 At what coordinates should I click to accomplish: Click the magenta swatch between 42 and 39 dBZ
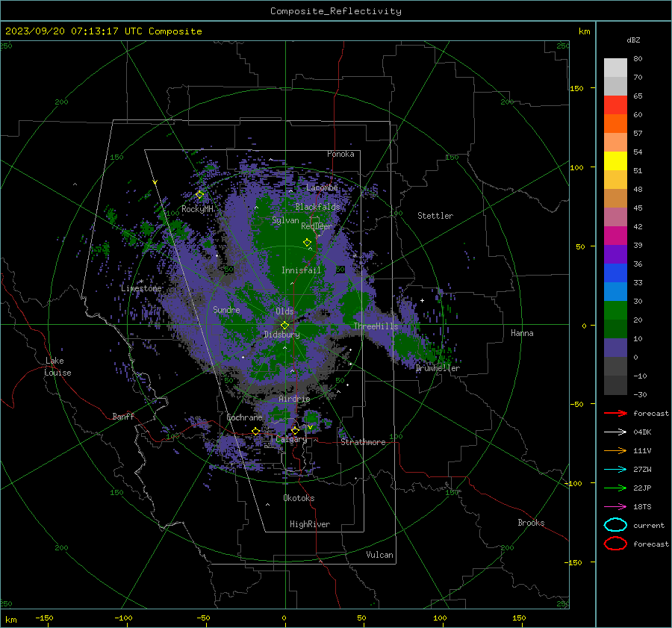pyautogui.click(x=615, y=235)
